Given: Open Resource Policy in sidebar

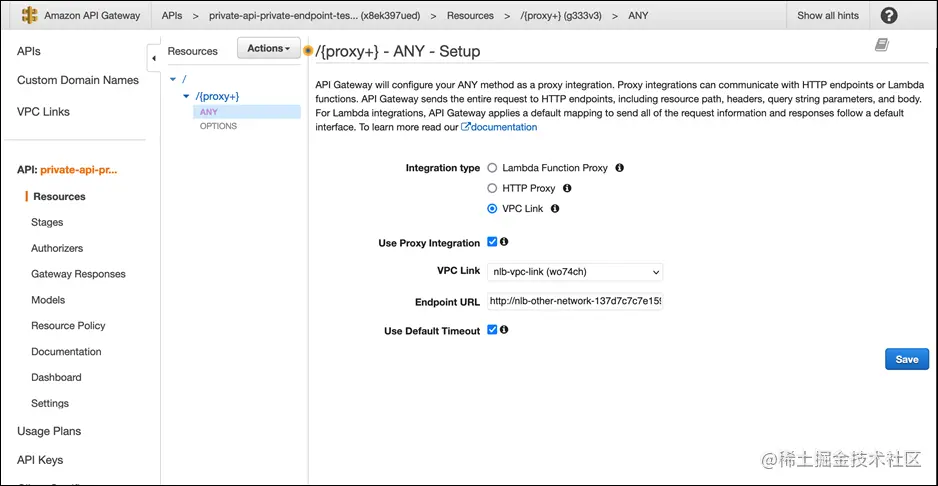Looking at the screenshot, I should click(68, 326).
